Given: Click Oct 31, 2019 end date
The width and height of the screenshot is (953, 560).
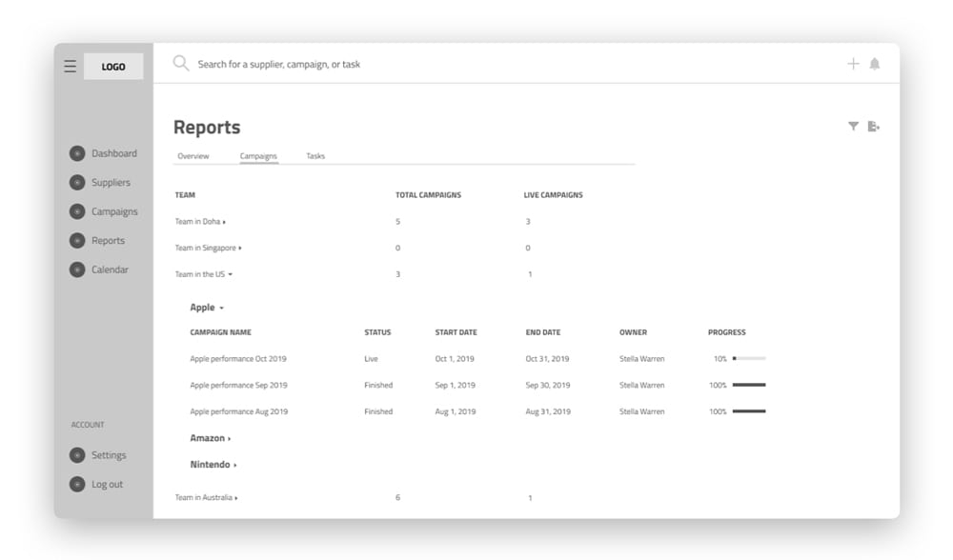Looking at the screenshot, I should 548,359.
